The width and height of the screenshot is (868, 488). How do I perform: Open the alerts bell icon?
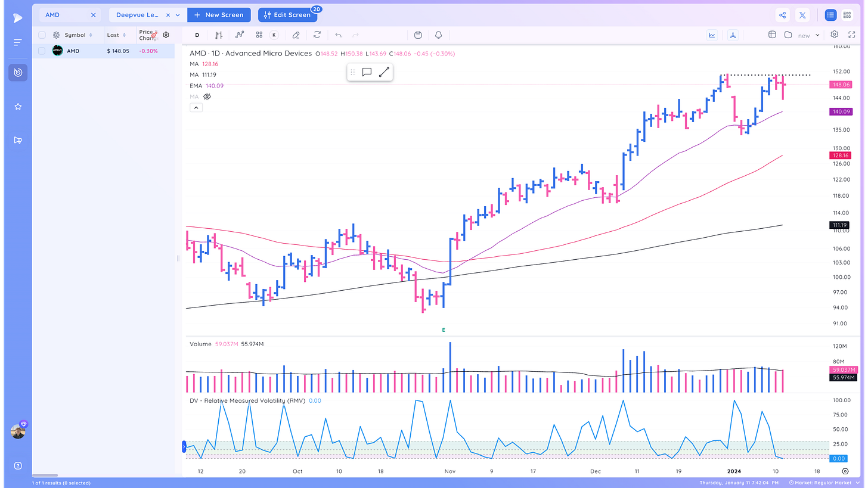439,35
